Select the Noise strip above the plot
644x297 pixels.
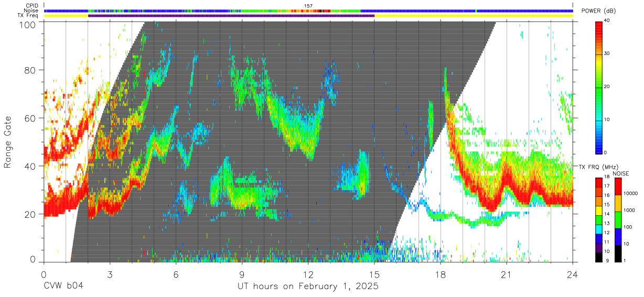[308, 10]
